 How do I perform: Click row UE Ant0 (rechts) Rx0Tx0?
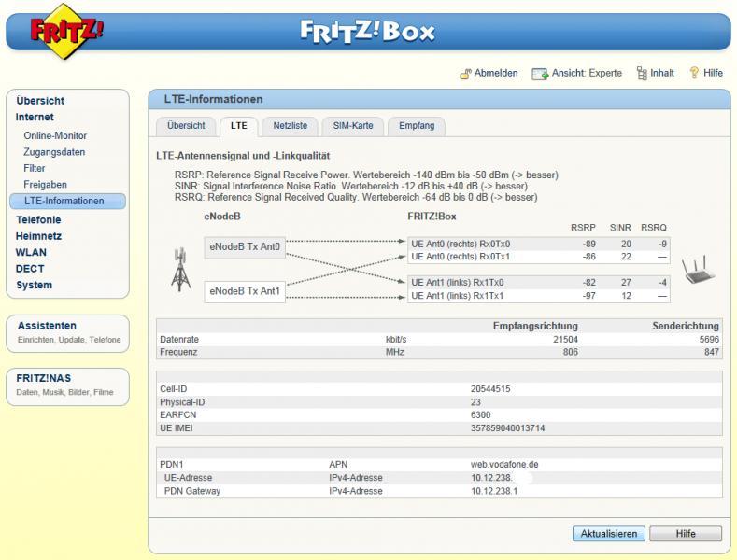click(x=539, y=244)
